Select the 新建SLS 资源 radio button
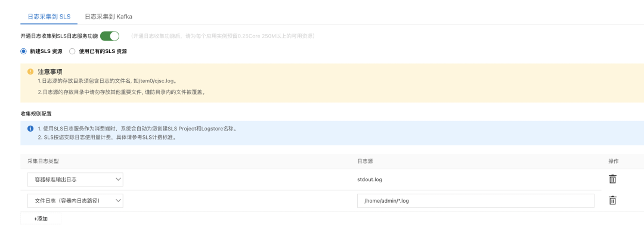Image resolution: width=644 pixels, height=233 pixels. tap(23, 52)
